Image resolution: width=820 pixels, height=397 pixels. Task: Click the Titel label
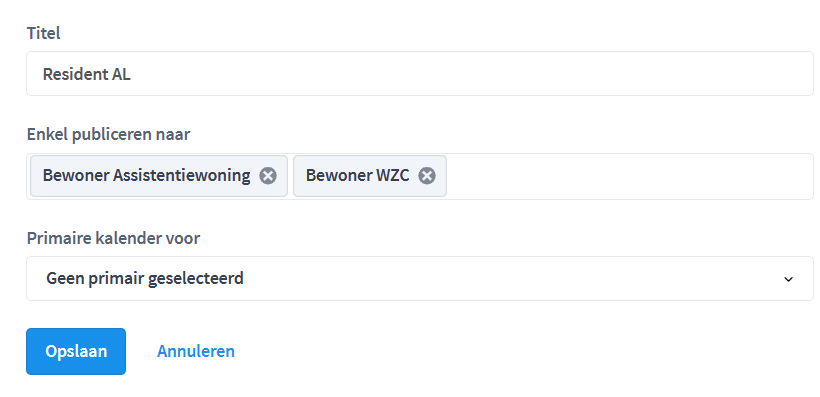coord(43,33)
